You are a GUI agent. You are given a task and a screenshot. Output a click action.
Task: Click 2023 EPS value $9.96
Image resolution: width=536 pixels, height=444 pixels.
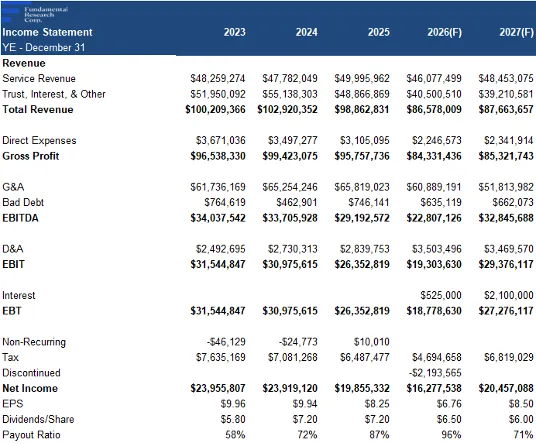point(233,404)
